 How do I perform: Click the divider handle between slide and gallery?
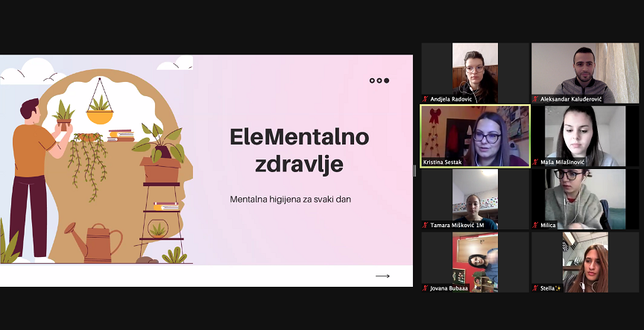[416, 171]
